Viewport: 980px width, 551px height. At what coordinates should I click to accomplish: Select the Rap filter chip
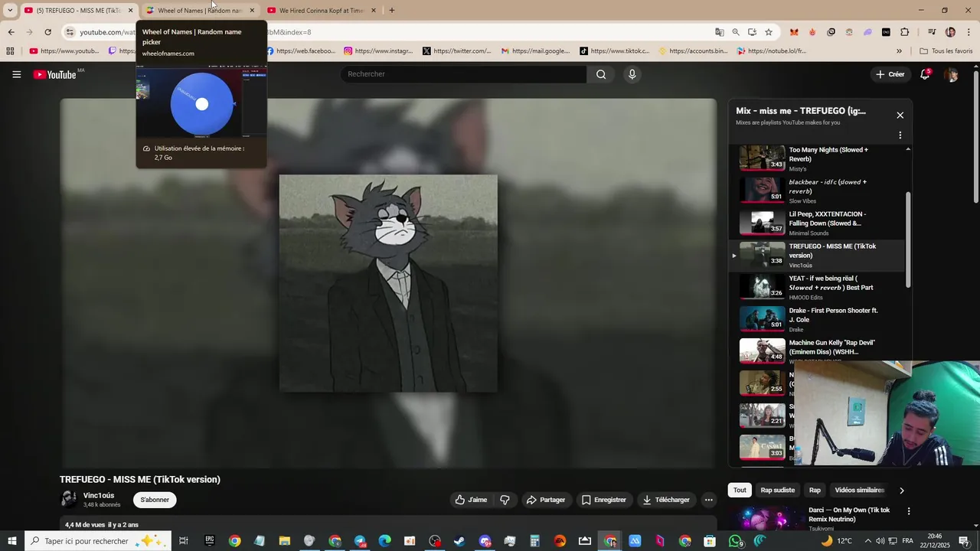coord(815,490)
